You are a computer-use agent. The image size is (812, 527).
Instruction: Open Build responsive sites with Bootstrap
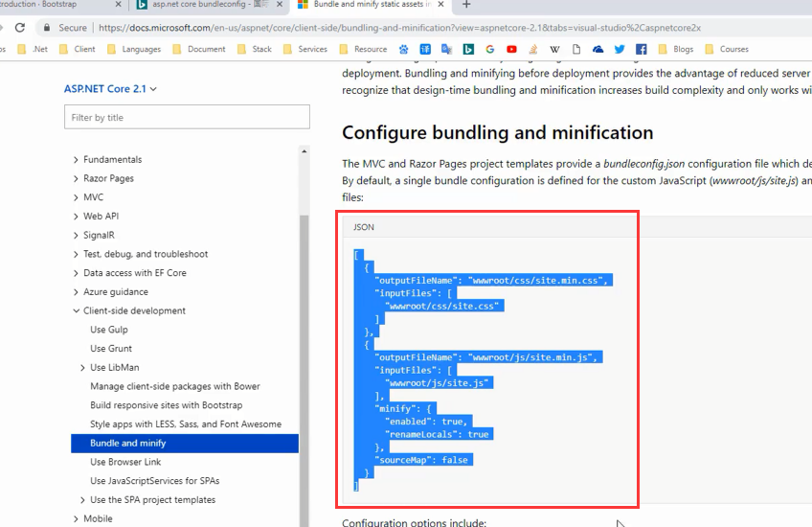[167, 405]
